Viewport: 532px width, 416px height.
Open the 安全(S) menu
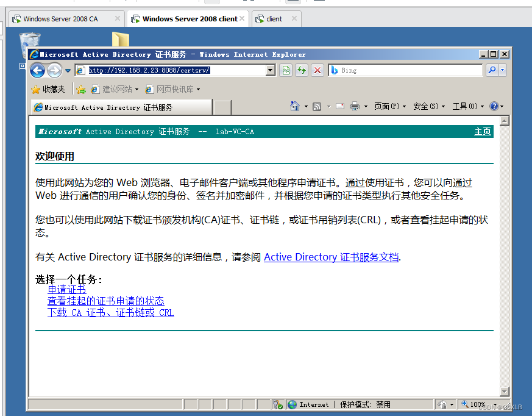[x=429, y=106]
